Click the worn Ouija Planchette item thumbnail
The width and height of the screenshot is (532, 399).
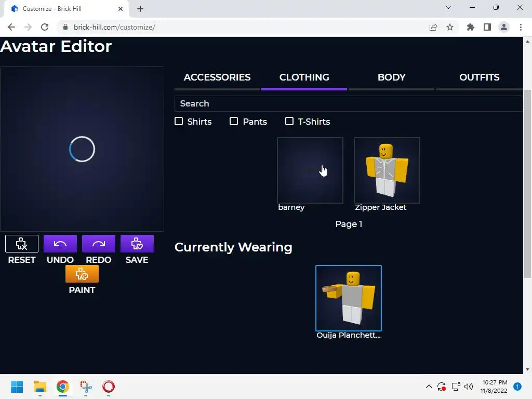coord(349,298)
